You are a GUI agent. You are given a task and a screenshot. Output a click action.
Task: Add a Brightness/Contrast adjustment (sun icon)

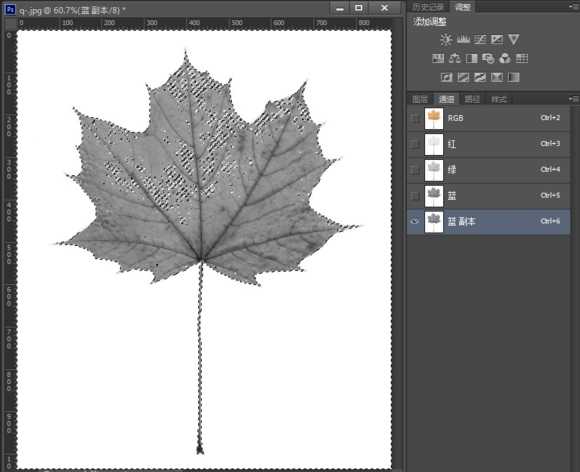click(446, 39)
